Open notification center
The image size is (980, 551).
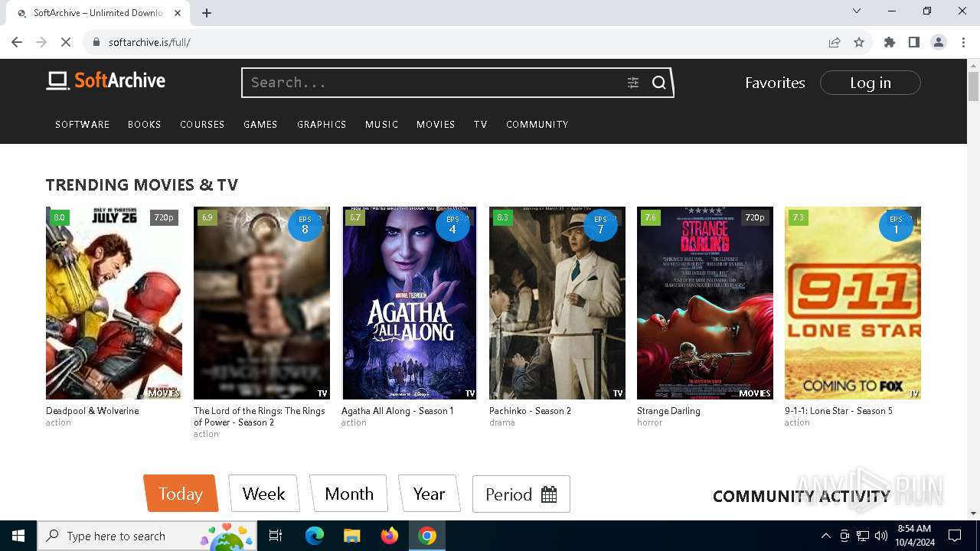tap(955, 536)
